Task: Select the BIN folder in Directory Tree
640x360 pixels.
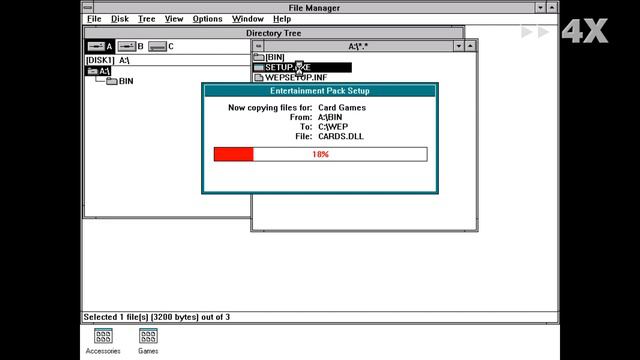Action: [120, 81]
